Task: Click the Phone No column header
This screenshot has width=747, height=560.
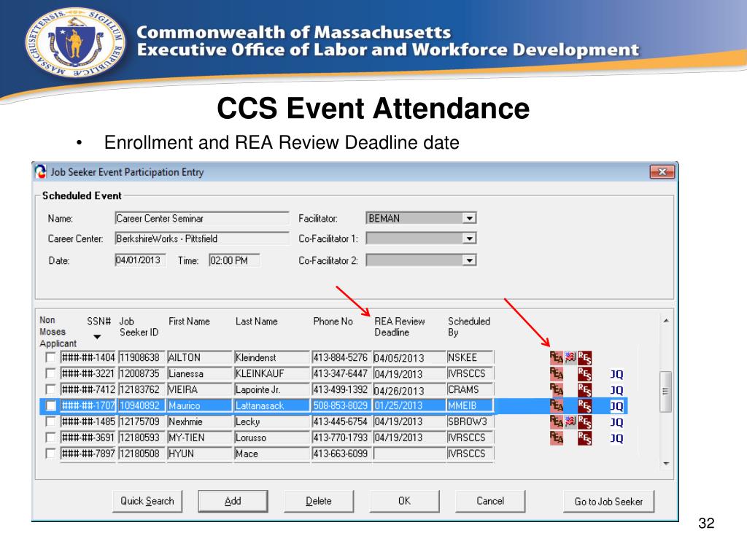Action: 333,322
